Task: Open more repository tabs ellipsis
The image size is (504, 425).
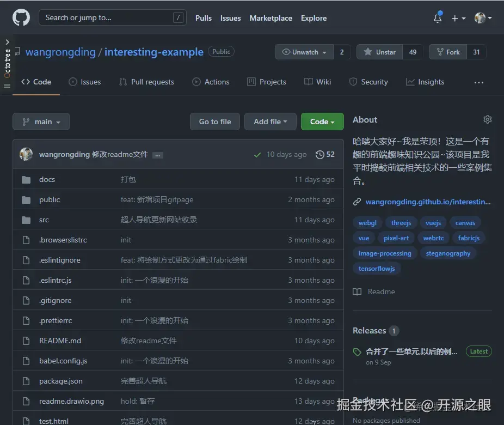Action: click(x=479, y=82)
